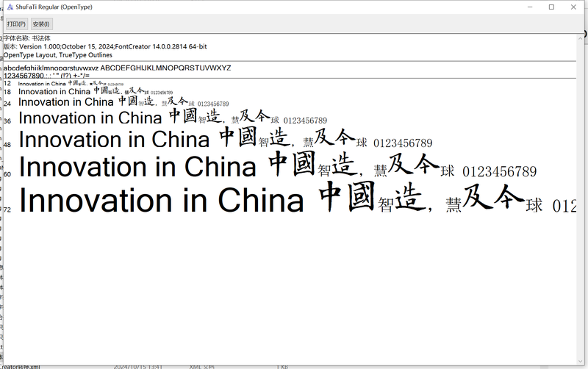The width and height of the screenshot is (588, 369).
Task: Click the '72' size label
Action: point(7,209)
